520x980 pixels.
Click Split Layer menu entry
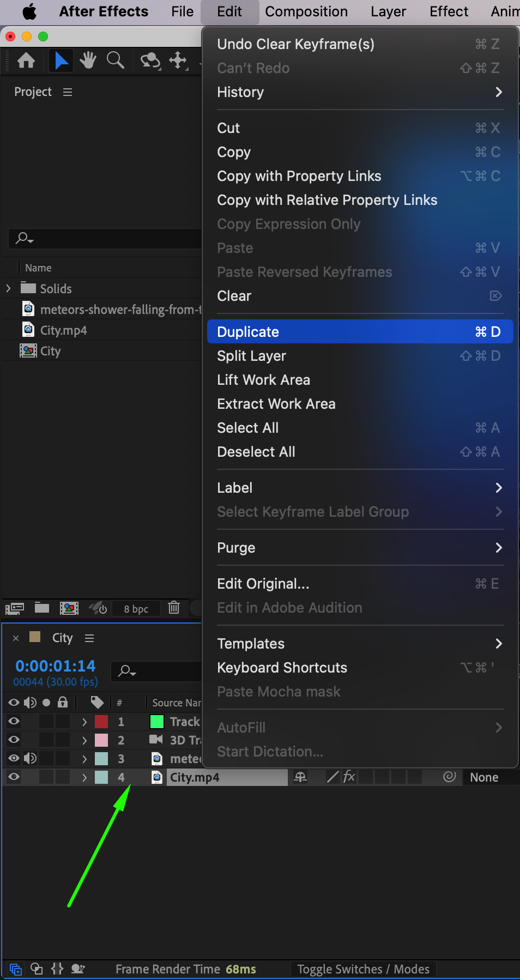click(251, 356)
